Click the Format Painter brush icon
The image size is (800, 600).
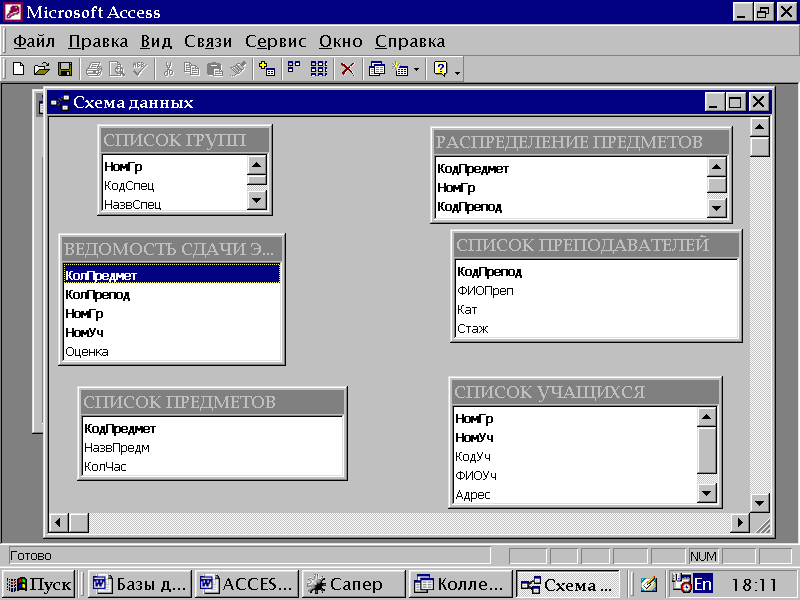click(x=238, y=69)
